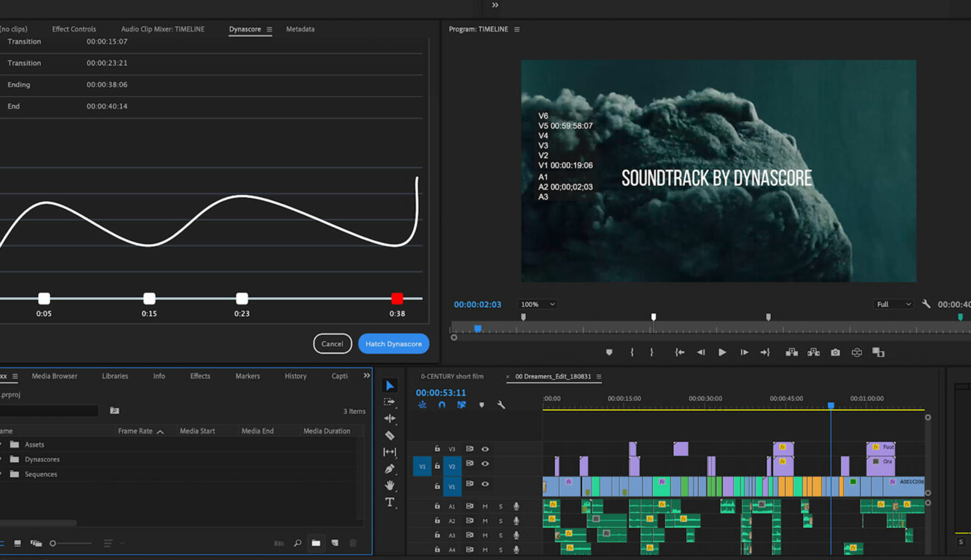Mute audio track A3
Image resolution: width=971 pixels, height=560 pixels.
pyautogui.click(x=485, y=535)
